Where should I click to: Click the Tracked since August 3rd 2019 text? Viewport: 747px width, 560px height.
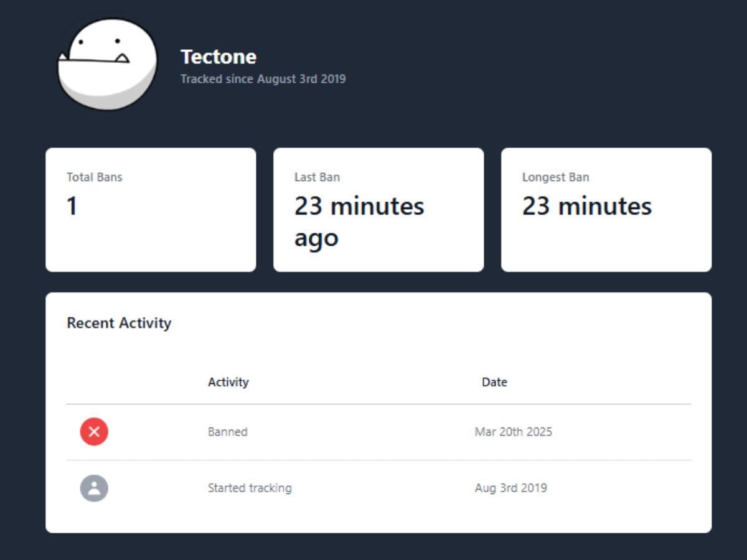pos(263,79)
